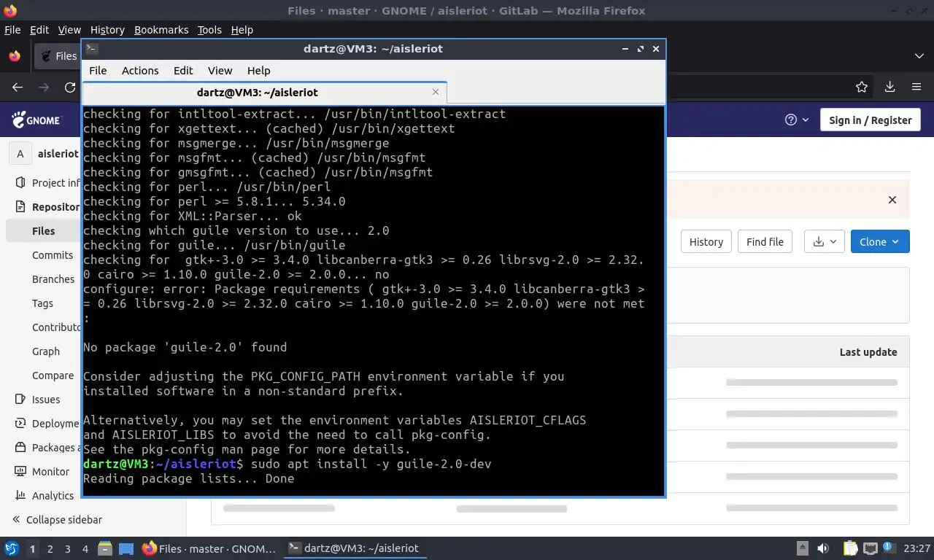Open the terminal Edit menu
Viewport: 934px width, 560px height.
click(183, 71)
